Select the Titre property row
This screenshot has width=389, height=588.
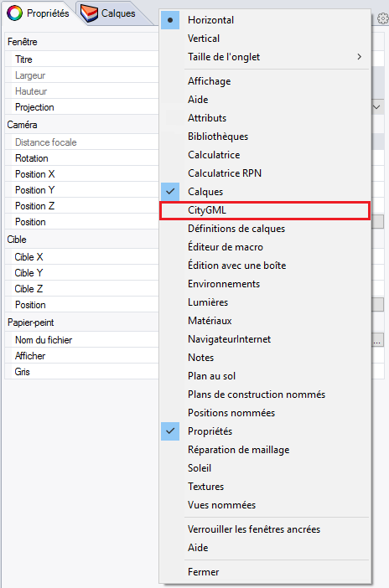click(x=82, y=59)
